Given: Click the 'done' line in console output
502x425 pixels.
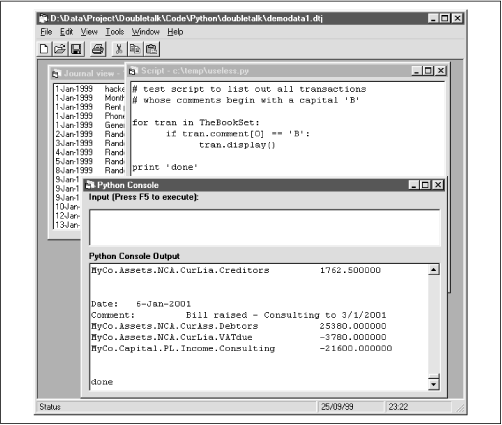Looking at the screenshot, I should tap(102, 382).
